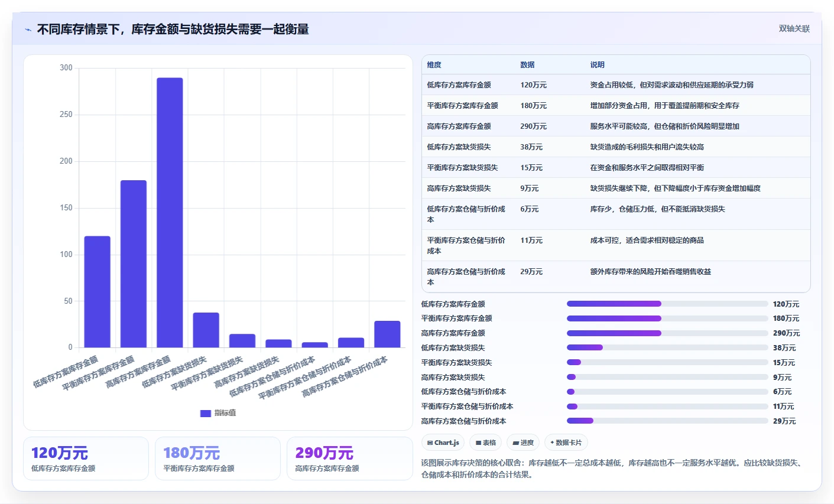This screenshot has width=834, height=504.
Task: Click the 低库存方案仓储与折价成本 label in the progress list
Action: [464, 392]
